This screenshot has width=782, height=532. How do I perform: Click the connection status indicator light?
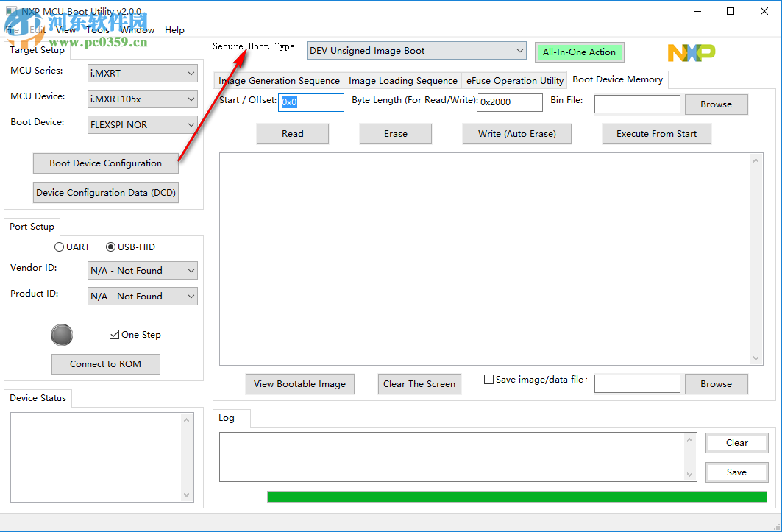pyautogui.click(x=62, y=335)
